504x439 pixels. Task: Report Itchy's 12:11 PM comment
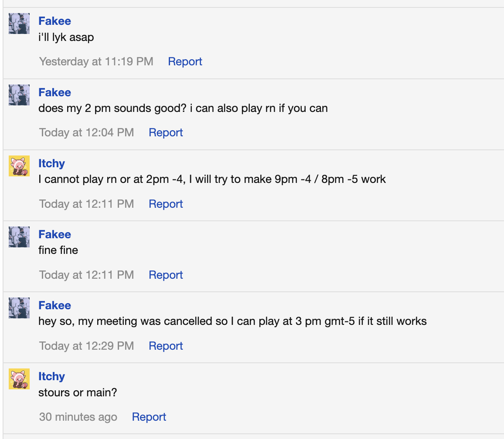[166, 204]
